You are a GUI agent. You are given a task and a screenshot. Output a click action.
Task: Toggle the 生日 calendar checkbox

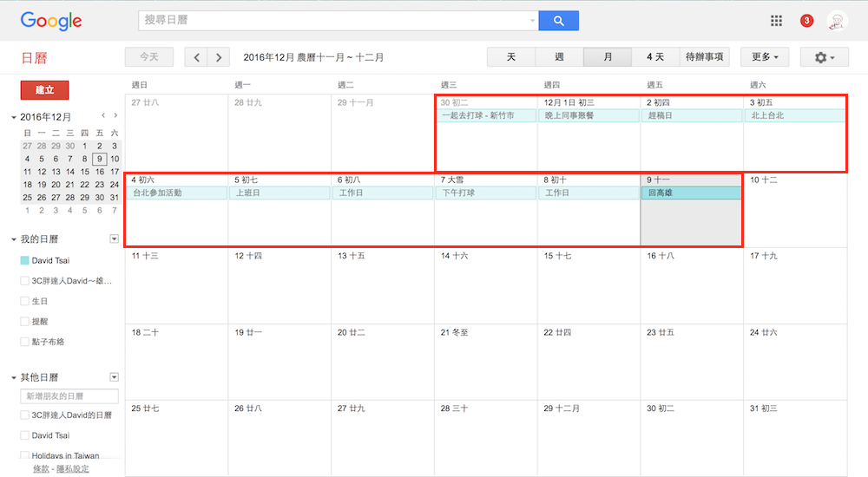[x=24, y=301]
